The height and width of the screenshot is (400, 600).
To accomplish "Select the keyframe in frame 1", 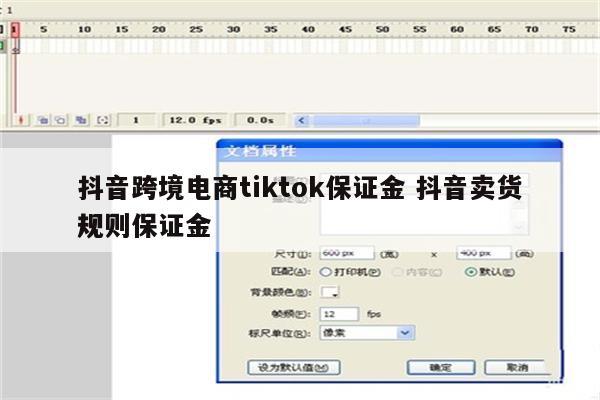I will point(15,46).
